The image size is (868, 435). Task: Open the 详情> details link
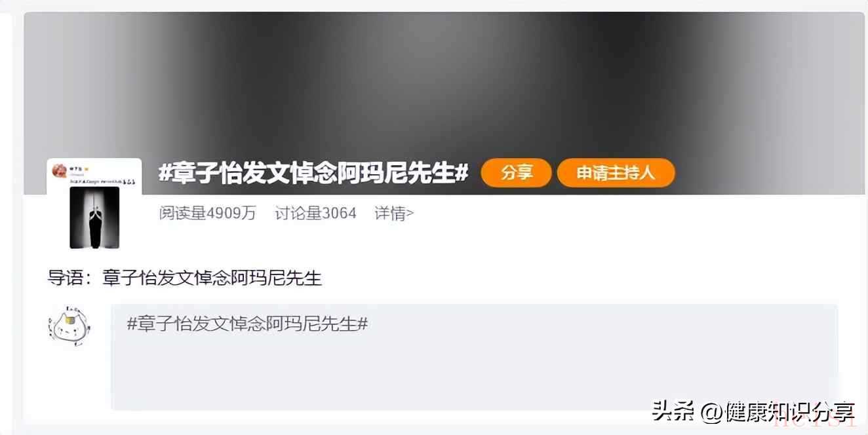(x=394, y=213)
